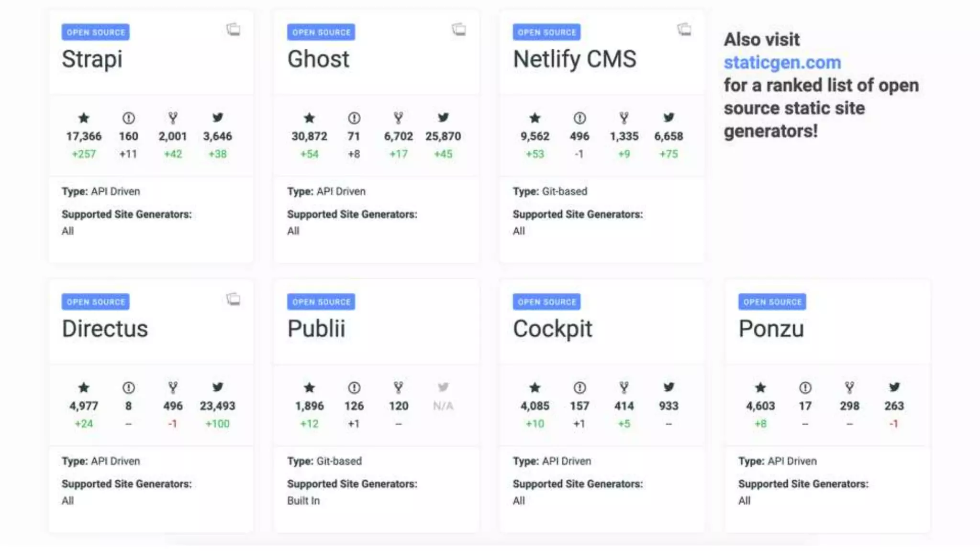Image resolution: width=980 pixels, height=551 pixels.
Task: Open the staticgen.com link
Action: point(782,62)
